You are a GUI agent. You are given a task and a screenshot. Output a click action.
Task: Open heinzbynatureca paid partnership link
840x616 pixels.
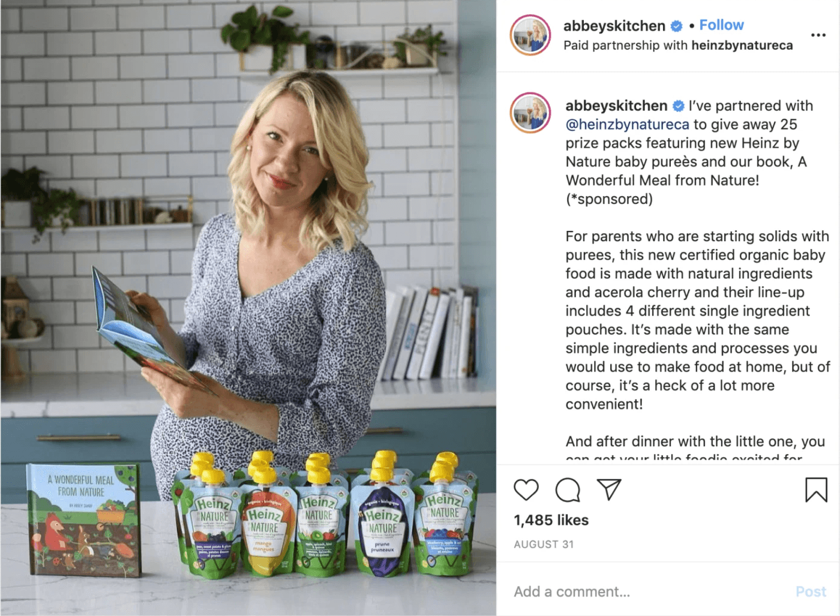pyautogui.click(x=742, y=46)
